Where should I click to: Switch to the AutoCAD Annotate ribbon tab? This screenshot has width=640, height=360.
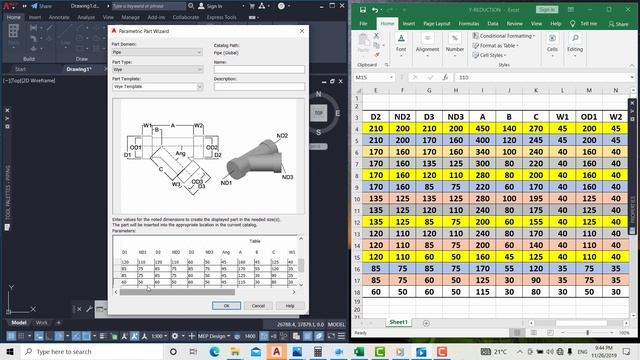coord(59,17)
